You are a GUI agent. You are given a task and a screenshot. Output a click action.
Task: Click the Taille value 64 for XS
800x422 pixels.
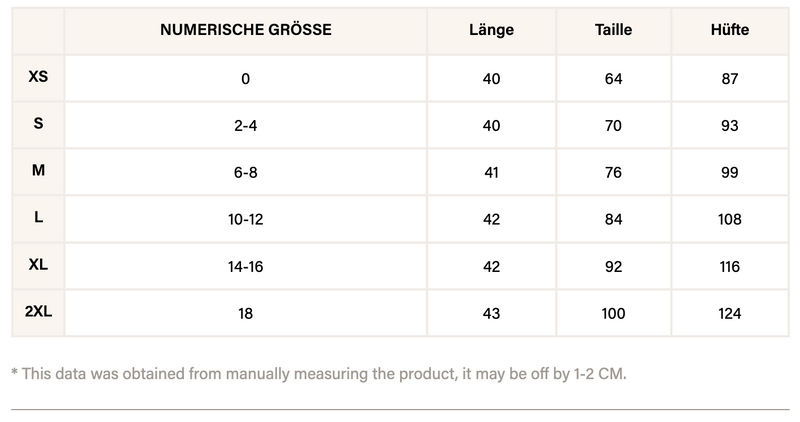613,79
